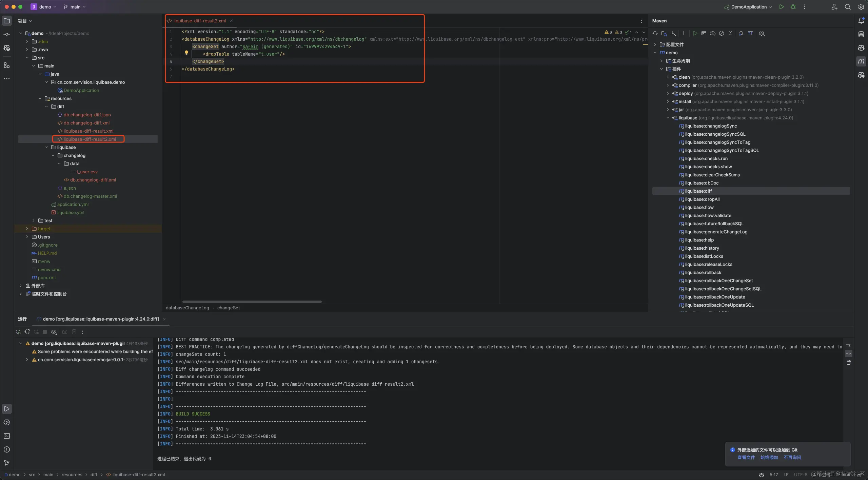
Task: Click 查看文件 link in Git notification
Action: [746, 457]
